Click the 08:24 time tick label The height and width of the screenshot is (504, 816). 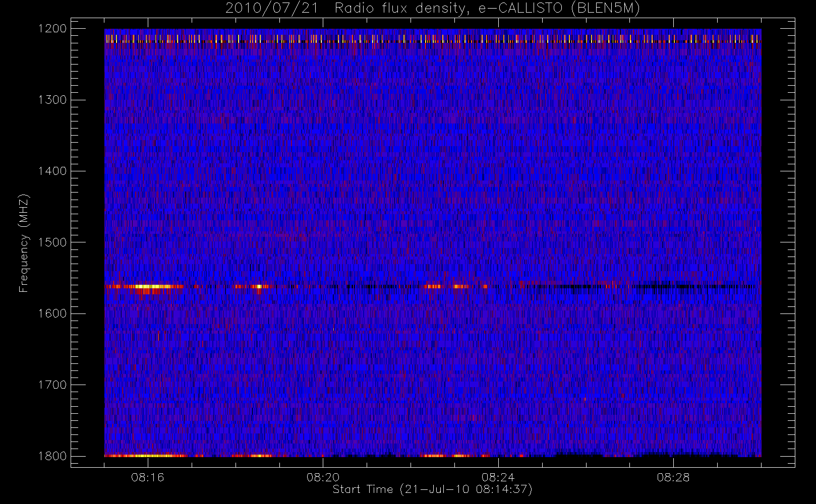(498, 477)
